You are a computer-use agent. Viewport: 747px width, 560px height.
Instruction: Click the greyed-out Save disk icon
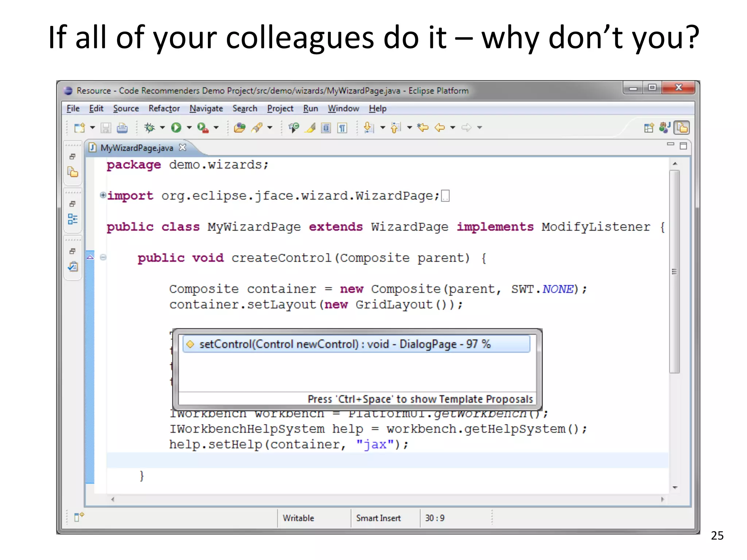point(106,128)
